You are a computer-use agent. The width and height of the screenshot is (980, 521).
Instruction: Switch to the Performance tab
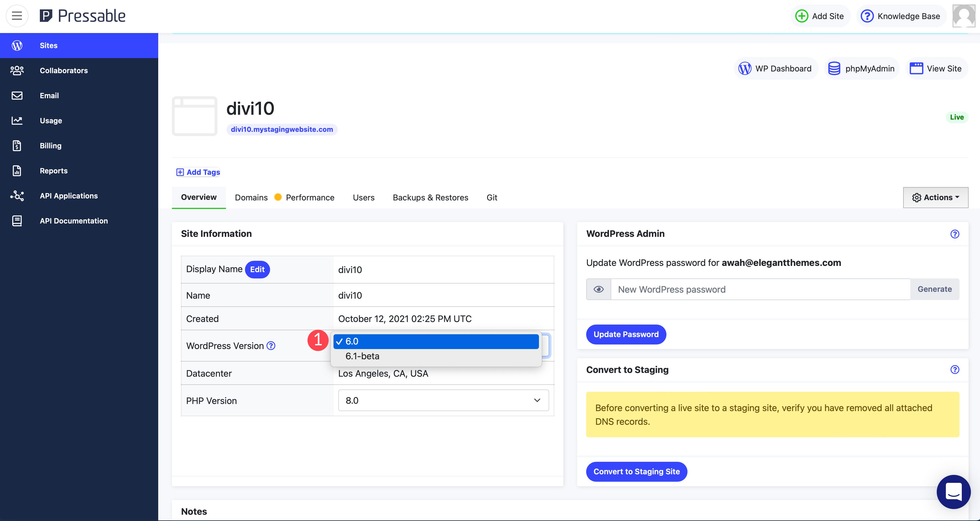310,197
